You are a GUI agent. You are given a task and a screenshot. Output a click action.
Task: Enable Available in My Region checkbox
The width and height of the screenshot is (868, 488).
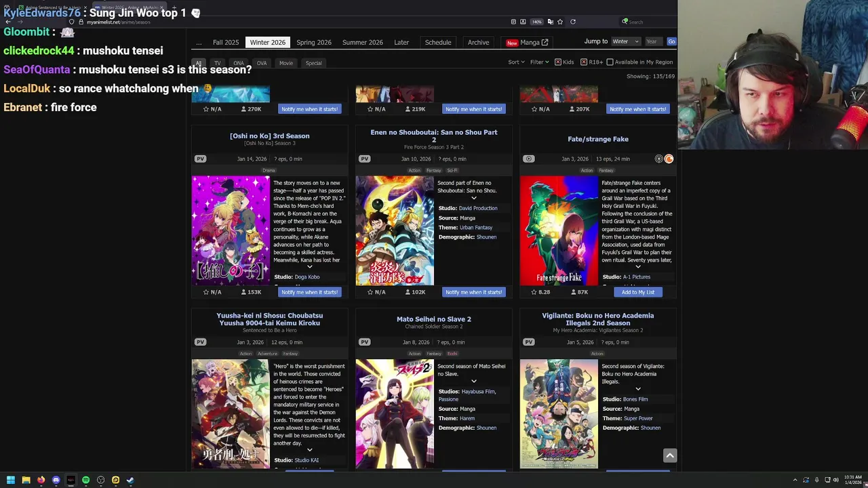610,62
